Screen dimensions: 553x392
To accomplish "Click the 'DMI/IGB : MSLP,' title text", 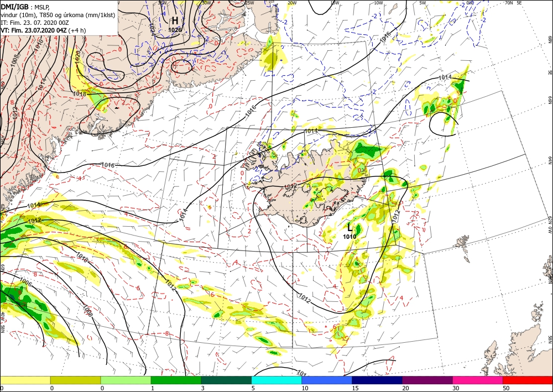I will 24,6.
